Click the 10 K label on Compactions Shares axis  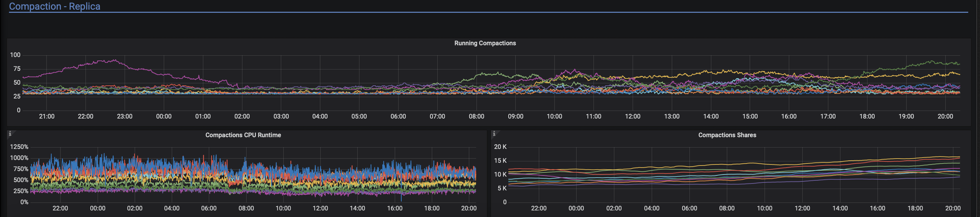pyautogui.click(x=500, y=174)
